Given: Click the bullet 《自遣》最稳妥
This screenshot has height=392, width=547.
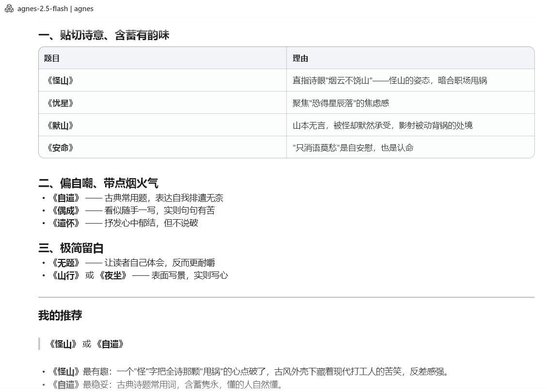Looking at the screenshot, I should click(166, 385).
